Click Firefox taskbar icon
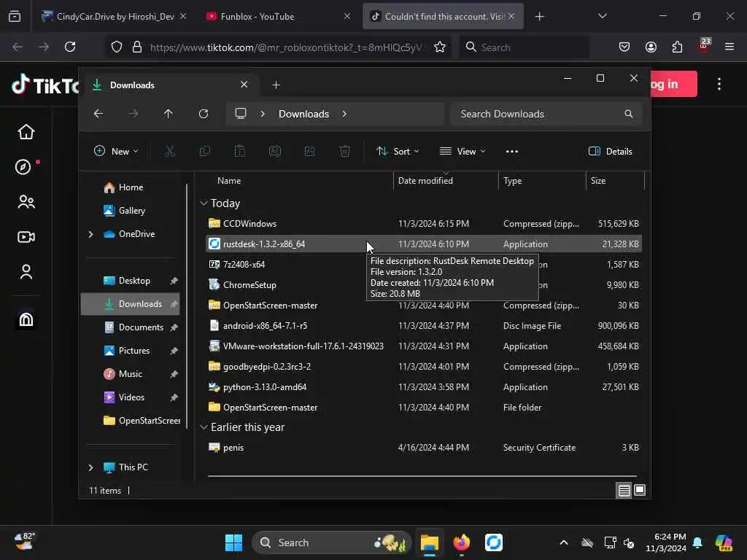747x560 pixels. pyautogui.click(x=462, y=542)
